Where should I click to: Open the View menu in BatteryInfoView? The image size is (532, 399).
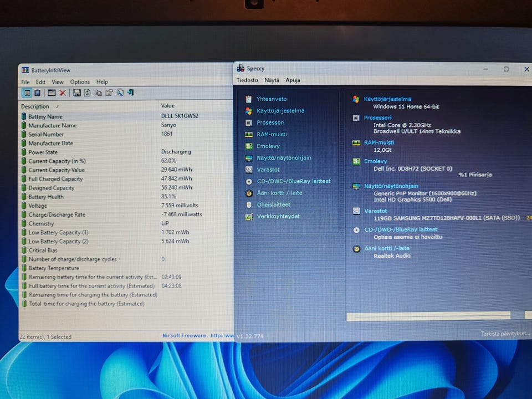(57, 82)
